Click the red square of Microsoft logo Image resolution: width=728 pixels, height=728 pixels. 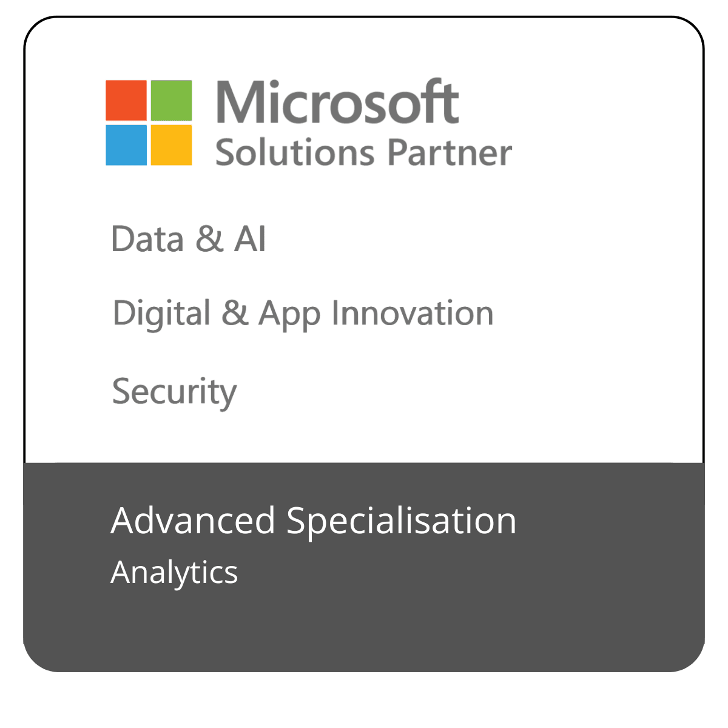pyautogui.click(x=126, y=100)
